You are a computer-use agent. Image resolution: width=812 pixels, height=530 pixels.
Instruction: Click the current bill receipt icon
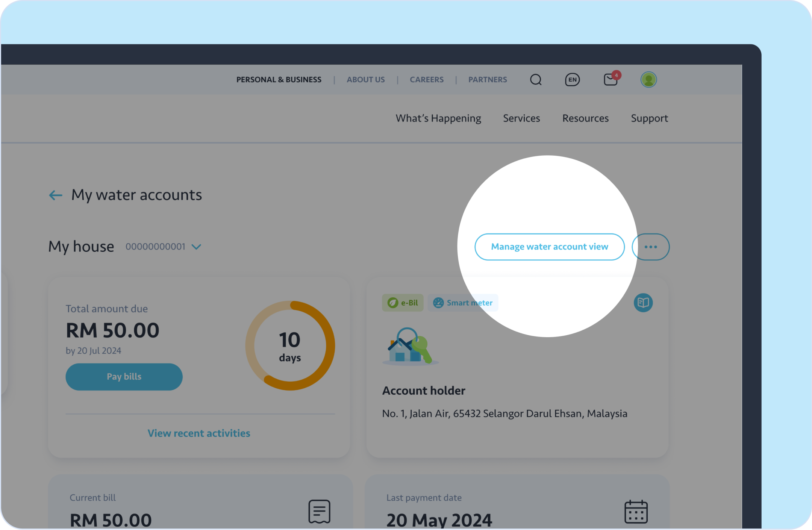(x=319, y=511)
